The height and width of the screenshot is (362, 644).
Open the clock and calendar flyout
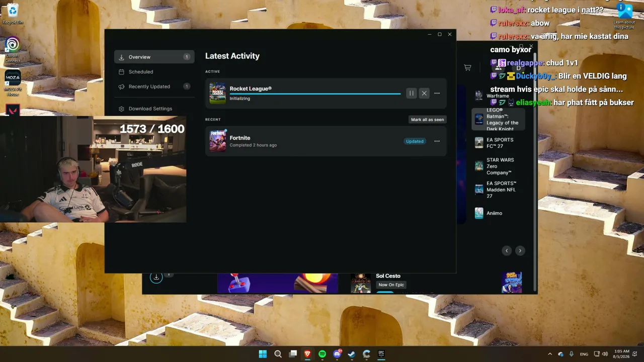coord(621,354)
